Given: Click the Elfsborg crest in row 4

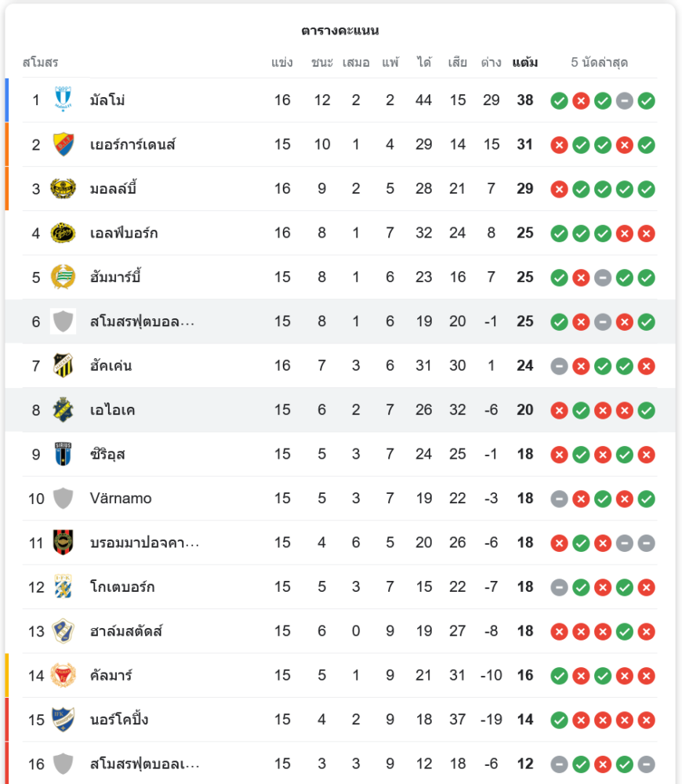Looking at the screenshot, I should [x=63, y=233].
